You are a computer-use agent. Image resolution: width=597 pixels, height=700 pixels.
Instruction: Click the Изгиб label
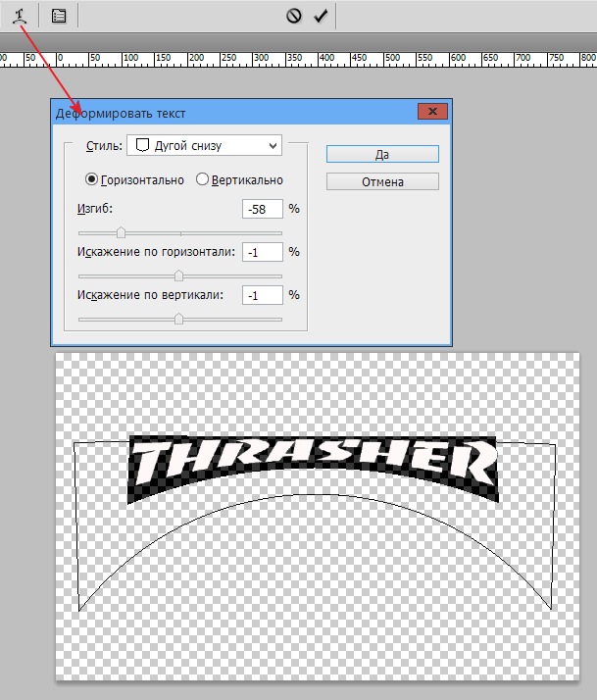coord(95,209)
